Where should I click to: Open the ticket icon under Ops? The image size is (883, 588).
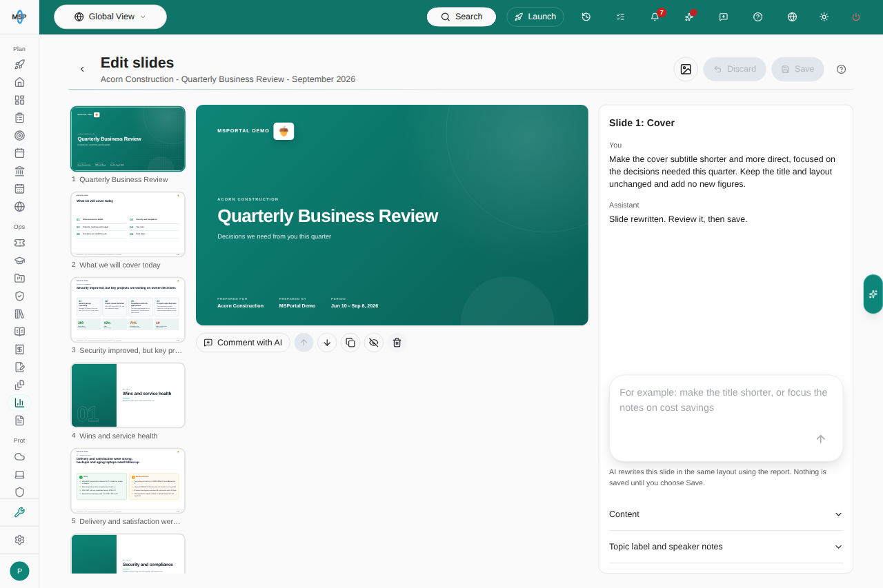point(19,243)
